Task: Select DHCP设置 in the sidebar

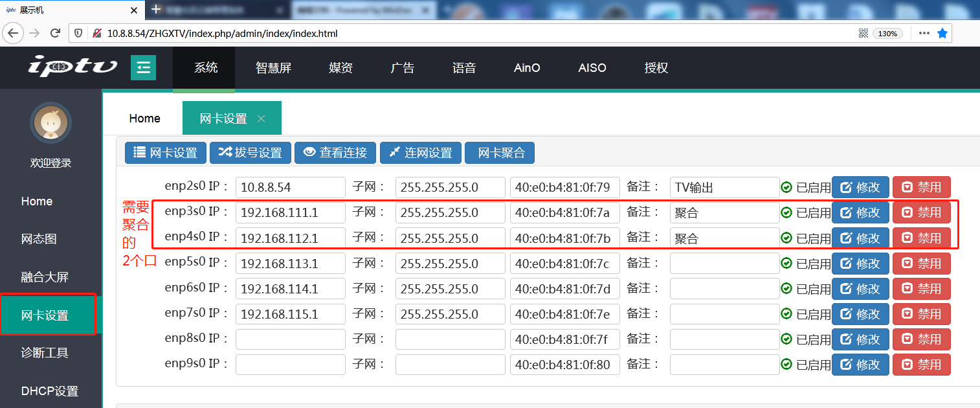Action: point(50,391)
